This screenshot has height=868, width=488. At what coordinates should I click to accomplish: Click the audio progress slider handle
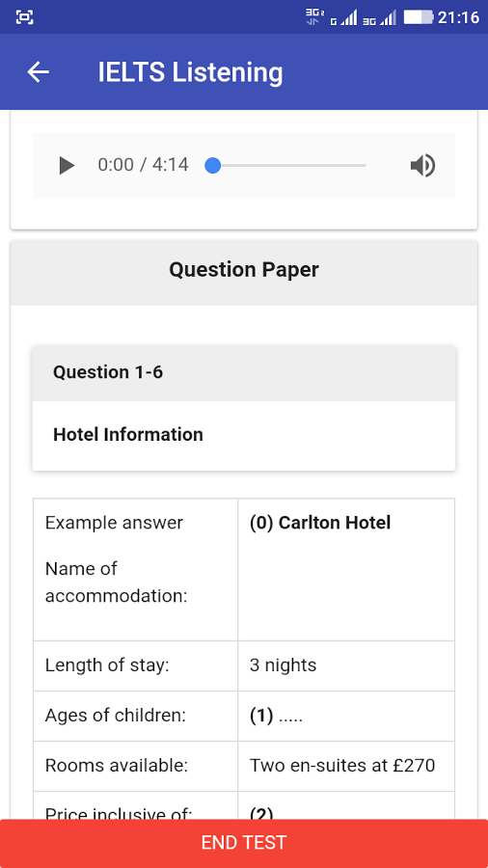[213, 166]
